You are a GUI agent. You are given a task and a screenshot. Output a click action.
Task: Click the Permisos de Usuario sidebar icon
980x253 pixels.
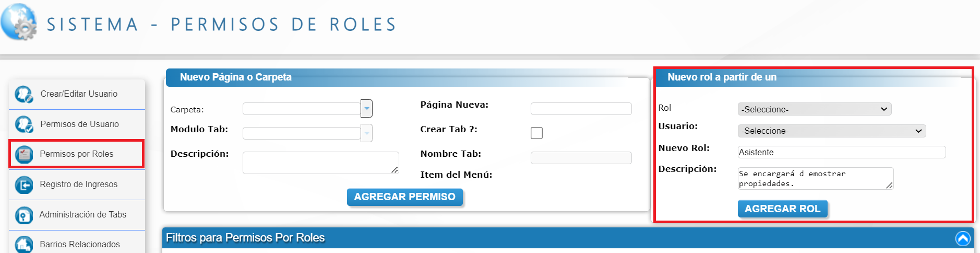[x=24, y=124]
